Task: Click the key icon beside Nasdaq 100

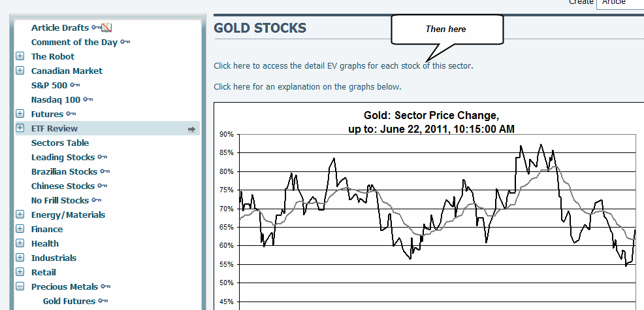Action: [x=88, y=99]
